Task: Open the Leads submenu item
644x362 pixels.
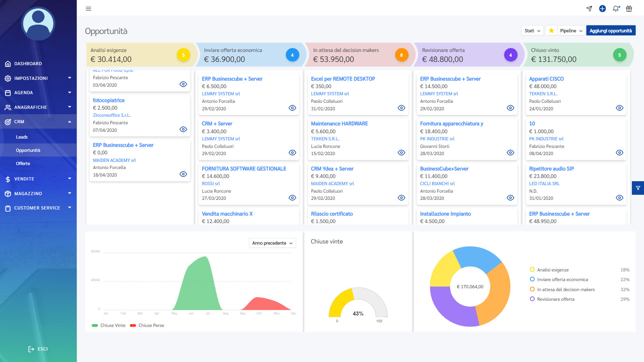Action: coord(22,137)
